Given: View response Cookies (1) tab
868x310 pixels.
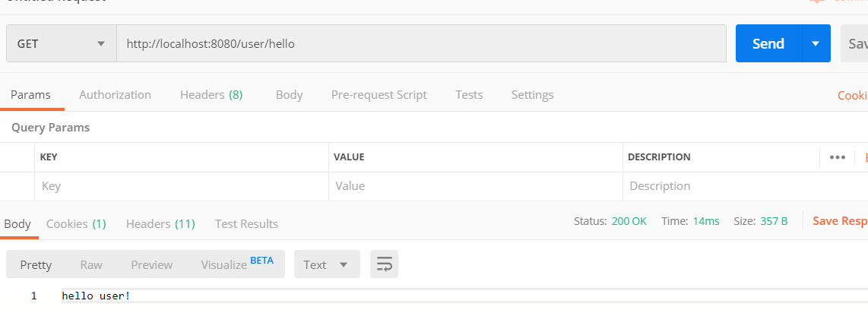Looking at the screenshot, I should (76, 223).
